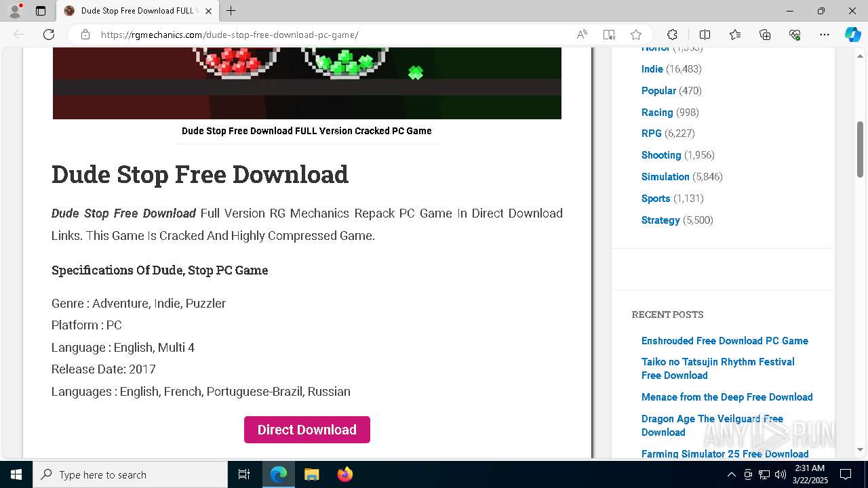Open the Shooting category link
The width and height of the screenshot is (868, 488).
[661, 155]
